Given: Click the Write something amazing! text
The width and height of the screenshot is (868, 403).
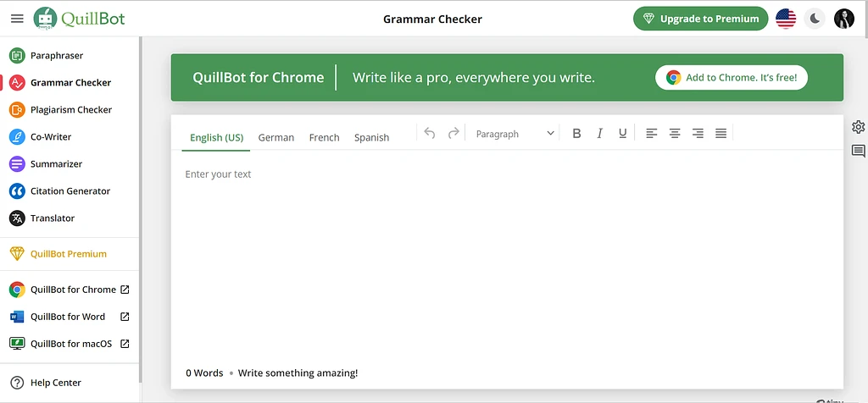Looking at the screenshot, I should point(298,373).
